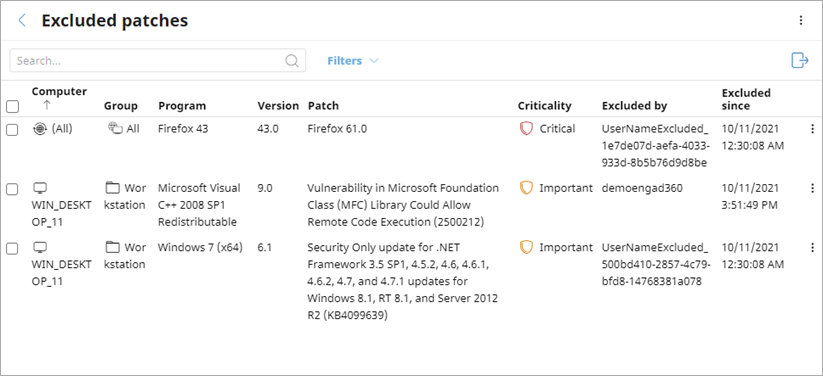Click WIN_DESKTOP_11 in the Visual C++ row
Image resolution: width=823 pixels, height=376 pixels.
pos(61,213)
